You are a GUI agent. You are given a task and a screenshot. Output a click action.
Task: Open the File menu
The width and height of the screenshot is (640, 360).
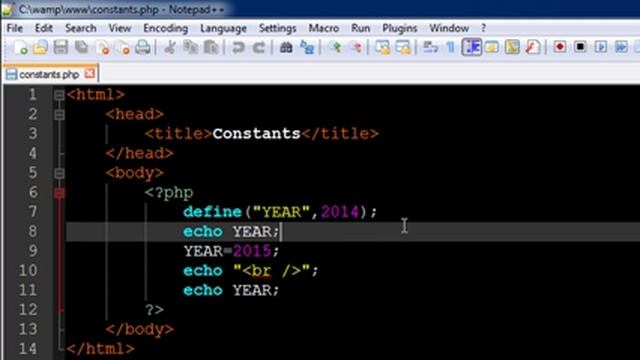pos(15,28)
